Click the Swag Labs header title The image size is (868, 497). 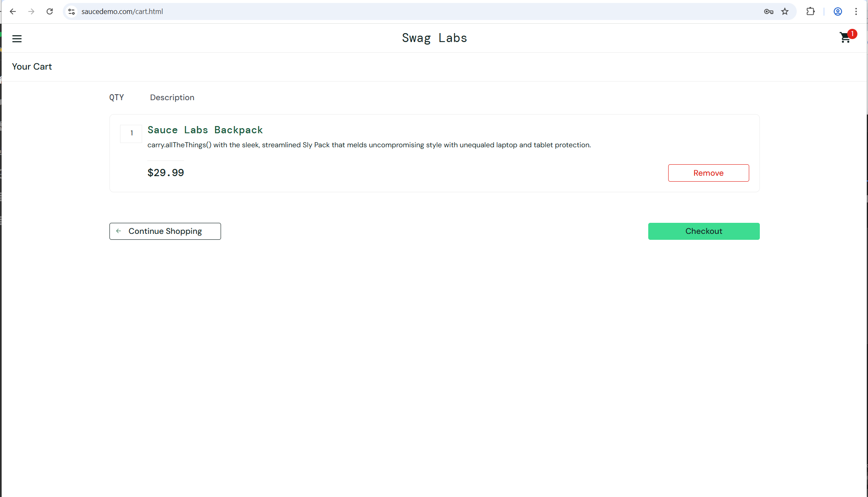pyautogui.click(x=434, y=38)
